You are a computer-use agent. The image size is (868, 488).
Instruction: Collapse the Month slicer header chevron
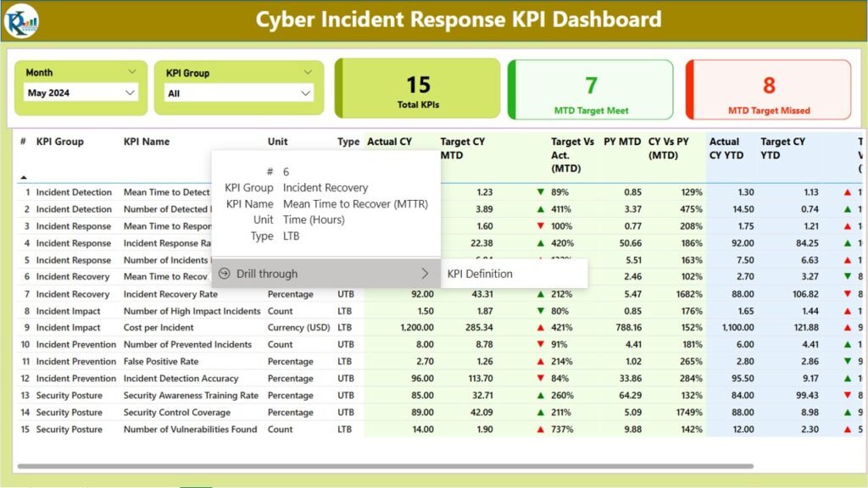click(x=131, y=71)
